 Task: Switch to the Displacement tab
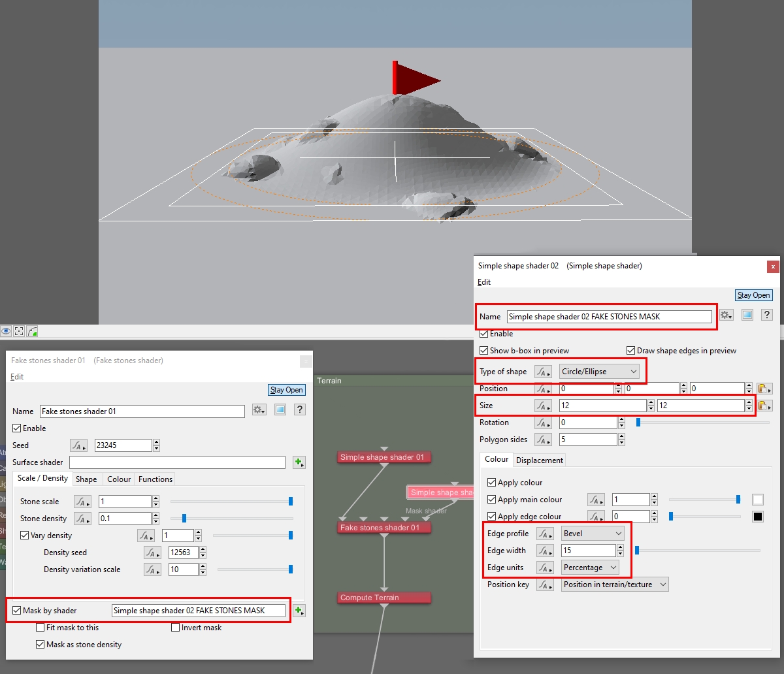click(x=540, y=460)
